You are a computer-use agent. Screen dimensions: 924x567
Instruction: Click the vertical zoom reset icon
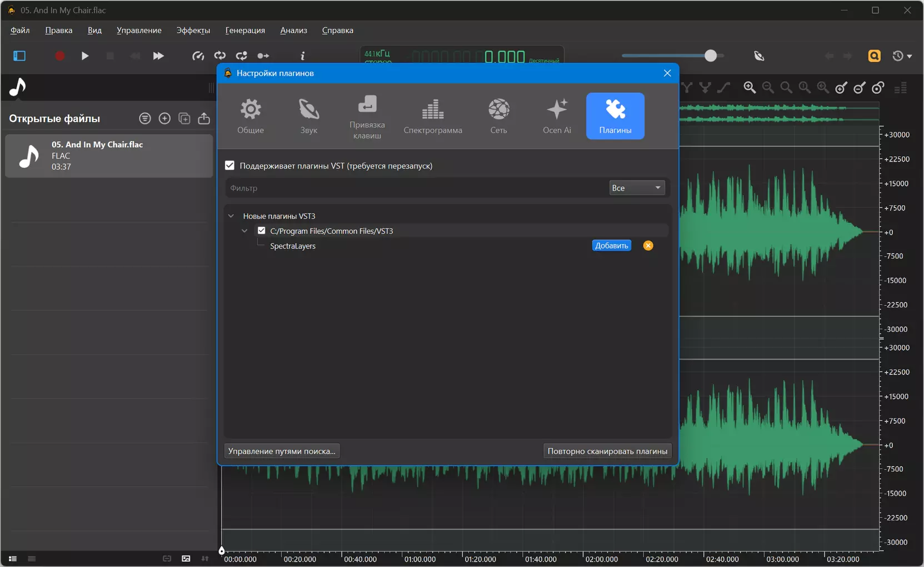tap(878, 87)
